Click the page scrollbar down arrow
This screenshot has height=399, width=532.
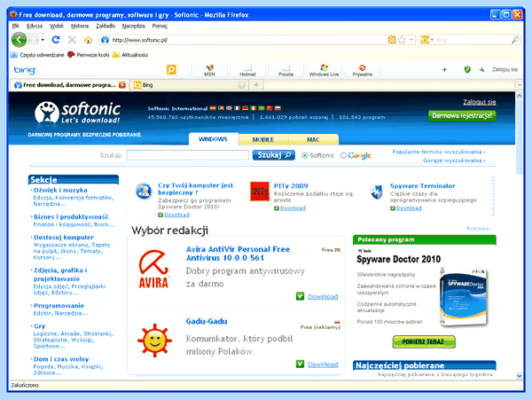519,376
